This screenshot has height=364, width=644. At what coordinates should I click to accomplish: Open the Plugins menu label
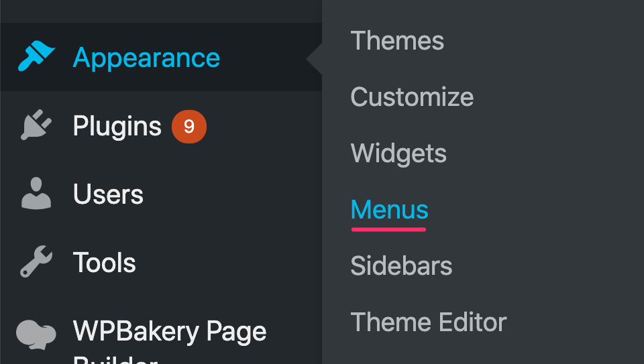(x=117, y=126)
